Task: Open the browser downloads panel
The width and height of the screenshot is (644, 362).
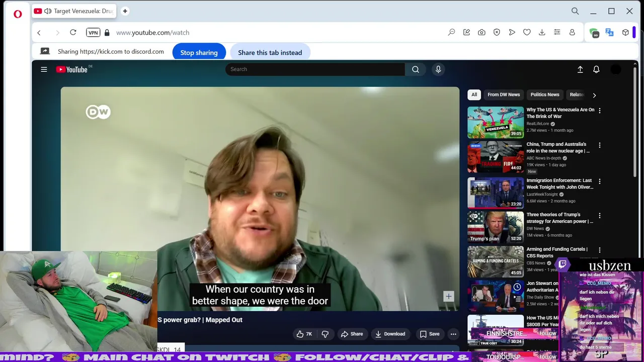Action: [542, 32]
